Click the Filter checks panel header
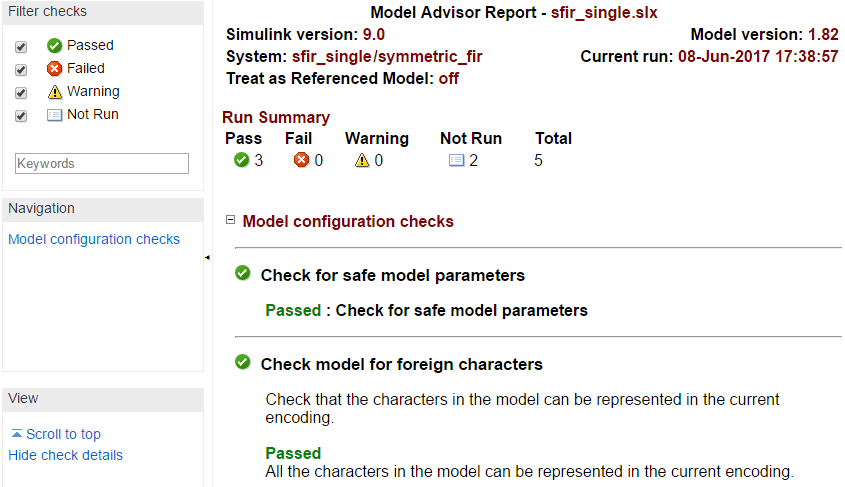This screenshot has width=845, height=487. 103,12
